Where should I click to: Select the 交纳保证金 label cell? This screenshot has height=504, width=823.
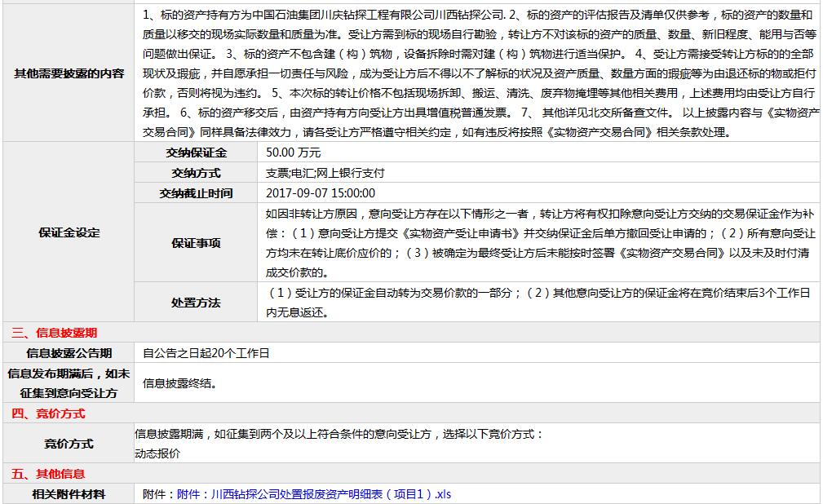click(x=196, y=153)
